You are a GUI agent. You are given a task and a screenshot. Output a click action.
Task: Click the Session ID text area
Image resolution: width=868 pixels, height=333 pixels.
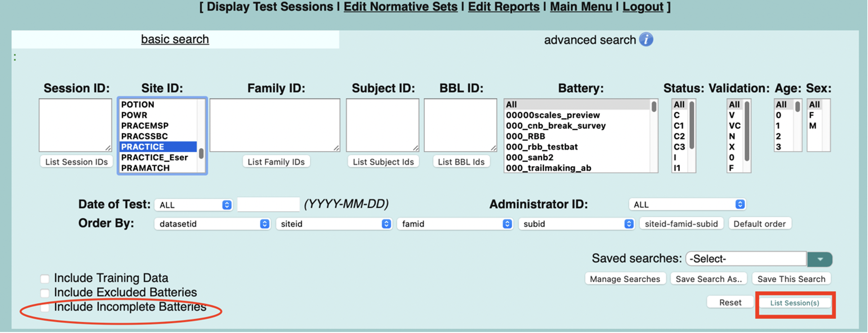(x=76, y=125)
